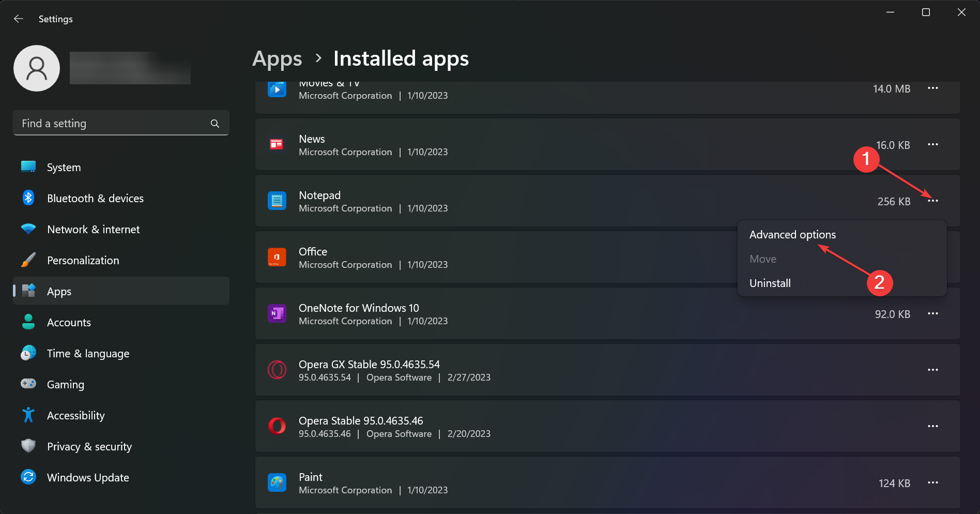Click the OneNote for Windows 10 entry title
The width and height of the screenshot is (980, 514).
click(x=359, y=308)
